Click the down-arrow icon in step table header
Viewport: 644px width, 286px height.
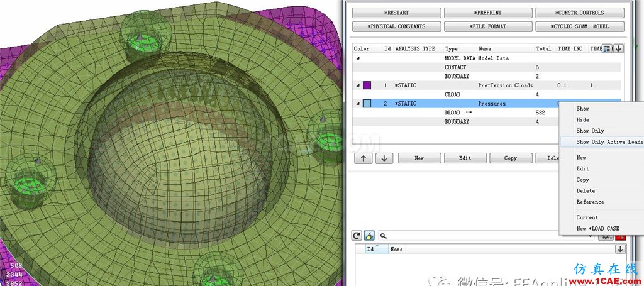point(618,48)
